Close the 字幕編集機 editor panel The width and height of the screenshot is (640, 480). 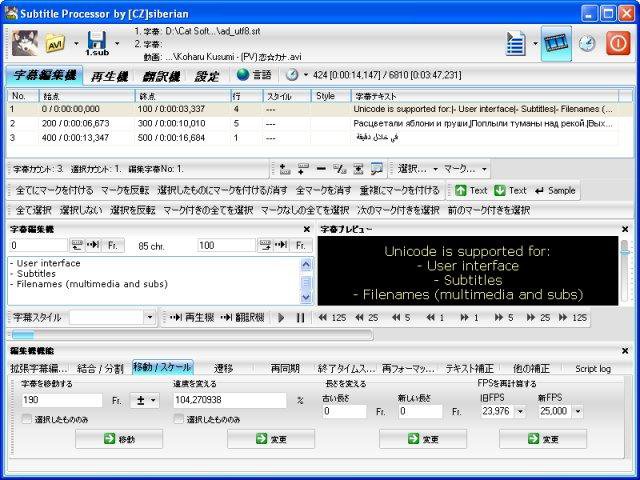tap(307, 229)
